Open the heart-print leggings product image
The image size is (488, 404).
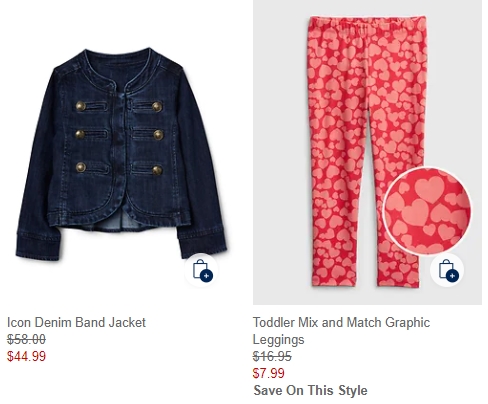point(367,153)
